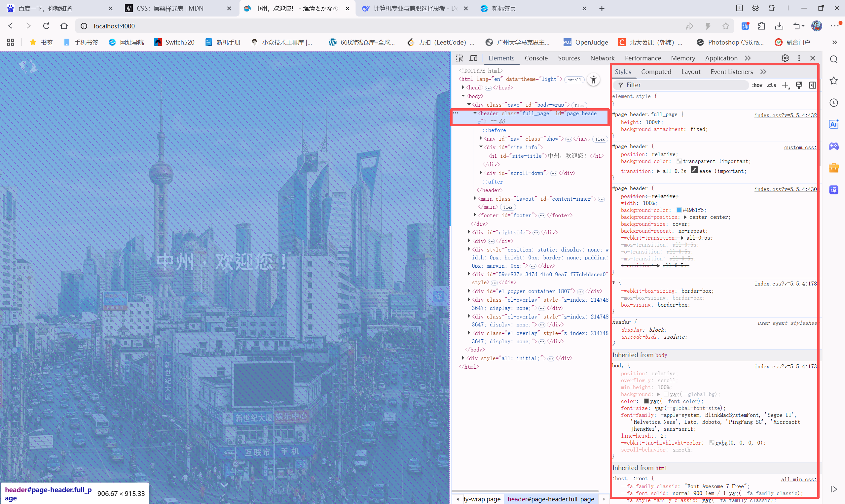Open index.css at line 432
The height and width of the screenshot is (504, 845).
click(785, 116)
